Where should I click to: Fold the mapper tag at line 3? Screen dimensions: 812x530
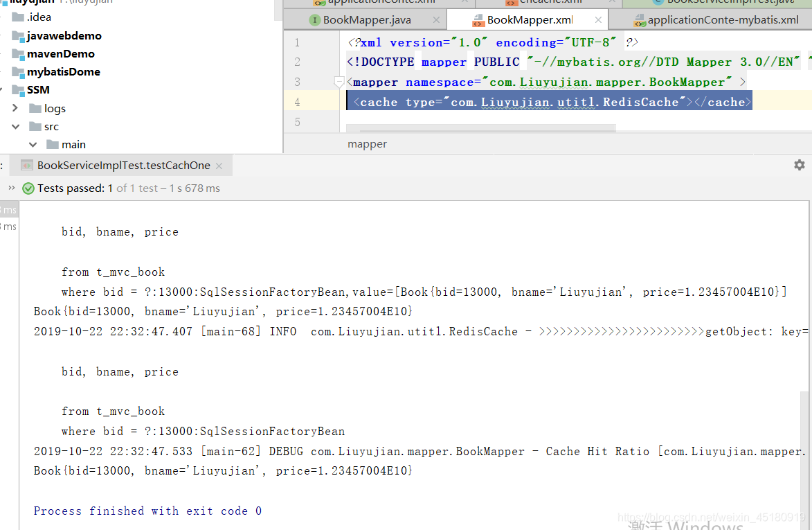(339, 82)
